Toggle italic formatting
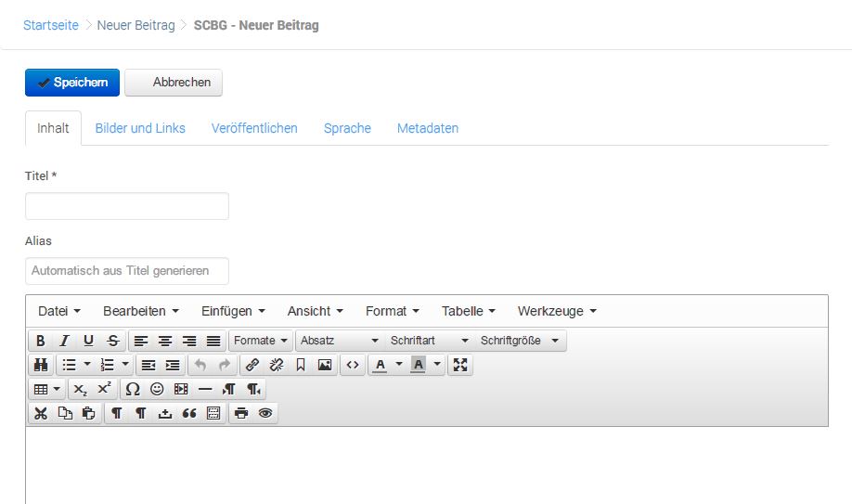The image size is (852, 504). [65, 341]
